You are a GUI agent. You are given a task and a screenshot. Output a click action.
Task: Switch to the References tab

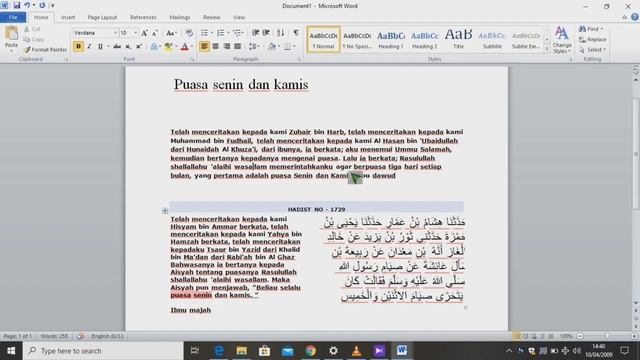point(143,18)
